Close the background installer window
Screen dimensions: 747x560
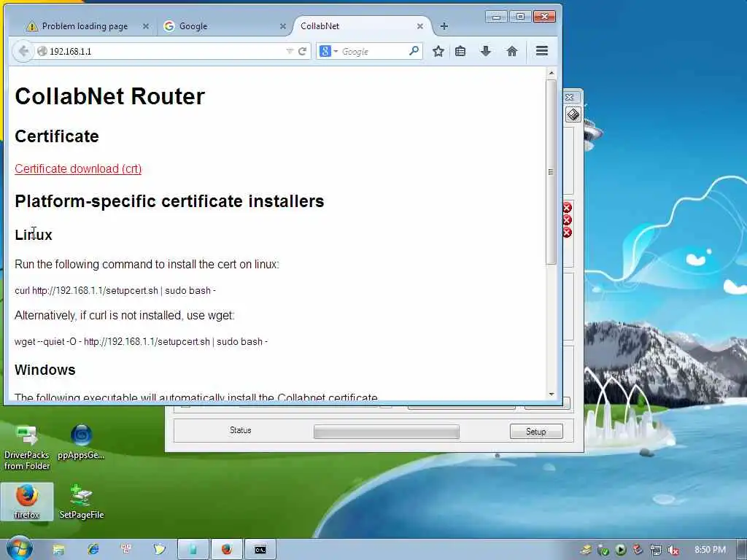click(x=569, y=97)
